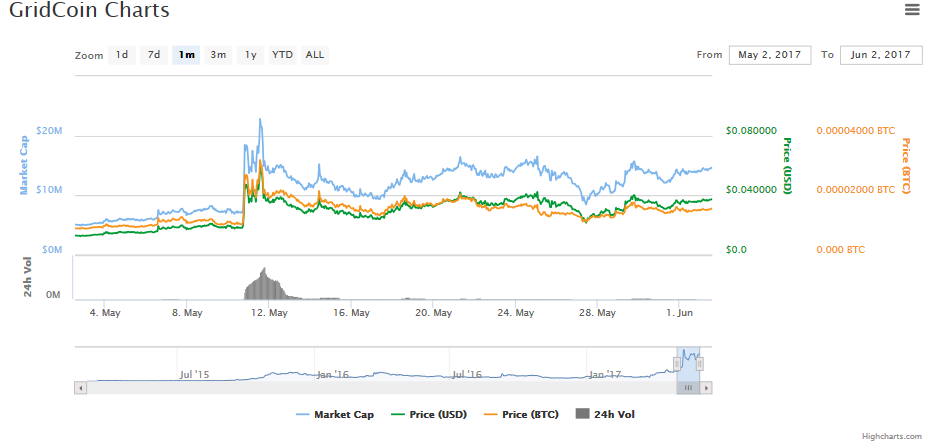Click the 1. Jun x-axis label
This screenshot has height=443, width=939.
(x=678, y=313)
